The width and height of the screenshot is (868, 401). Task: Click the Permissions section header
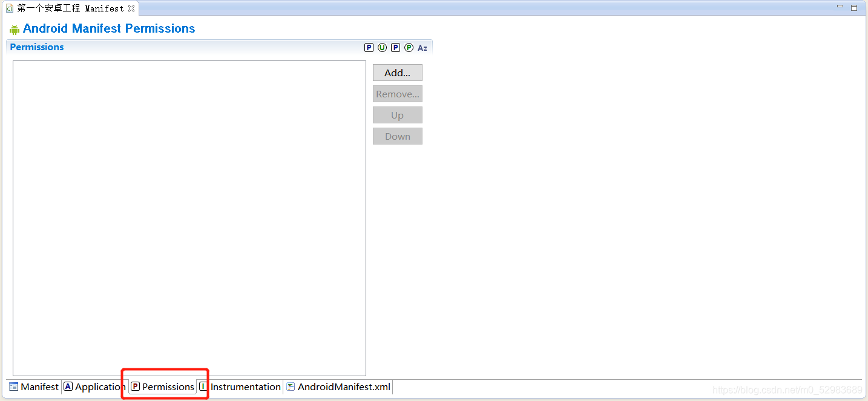37,47
